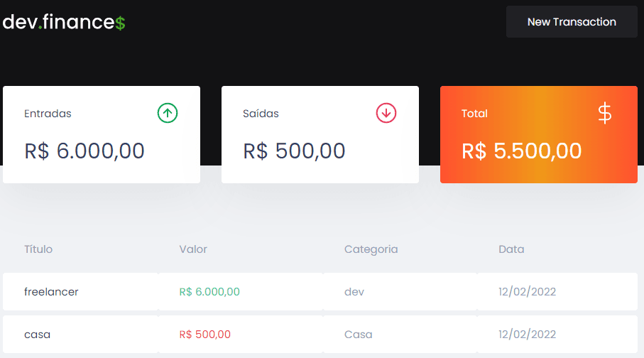Image resolution: width=644 pixels, height=358 pixels.
Task: Click the green up-arrow income icon
Action: click(x=168, y=113)
